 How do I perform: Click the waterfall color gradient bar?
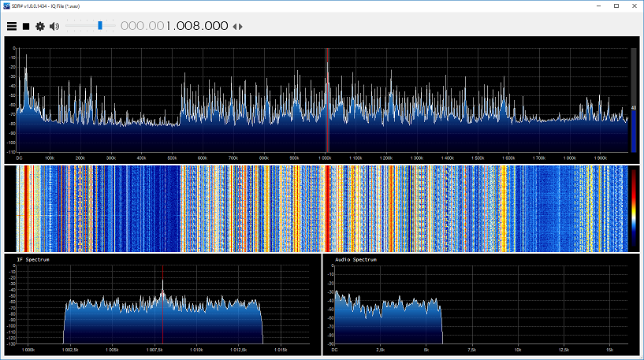[634, 209]
